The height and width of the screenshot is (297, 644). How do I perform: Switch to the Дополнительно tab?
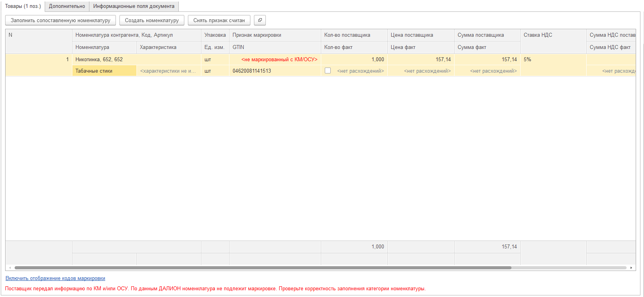pos(67,6)
